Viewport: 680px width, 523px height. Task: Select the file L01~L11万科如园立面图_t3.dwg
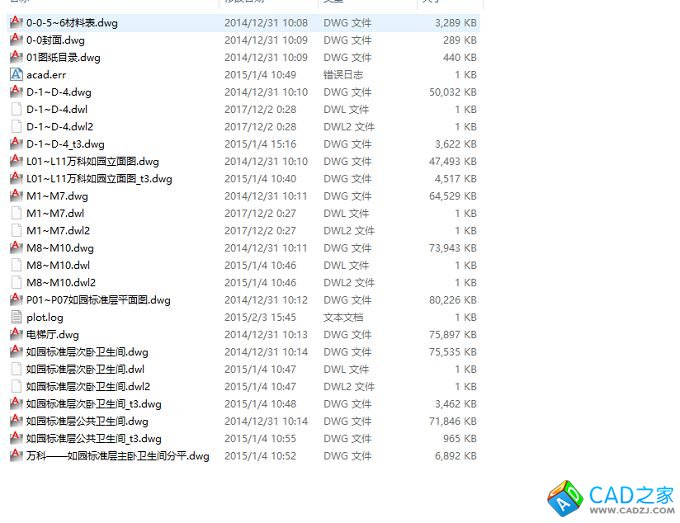click(99, 179)
